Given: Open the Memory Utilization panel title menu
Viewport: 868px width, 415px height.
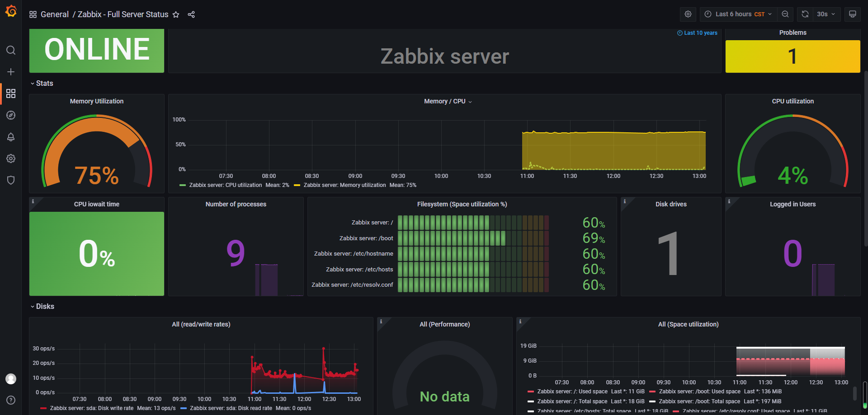Looking at the screenshot, I should (97, 102).
